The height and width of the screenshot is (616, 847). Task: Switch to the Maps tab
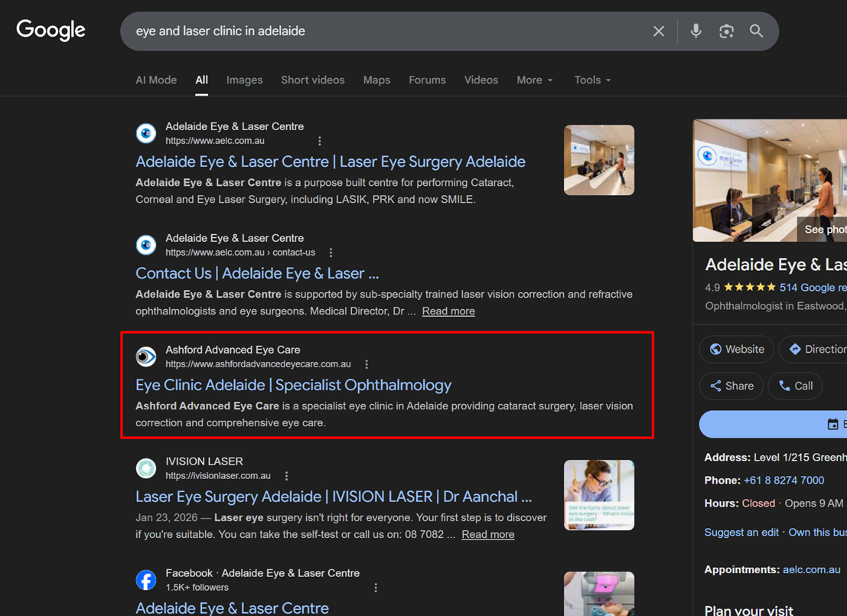pyautogui.click(x=376, y=80)
